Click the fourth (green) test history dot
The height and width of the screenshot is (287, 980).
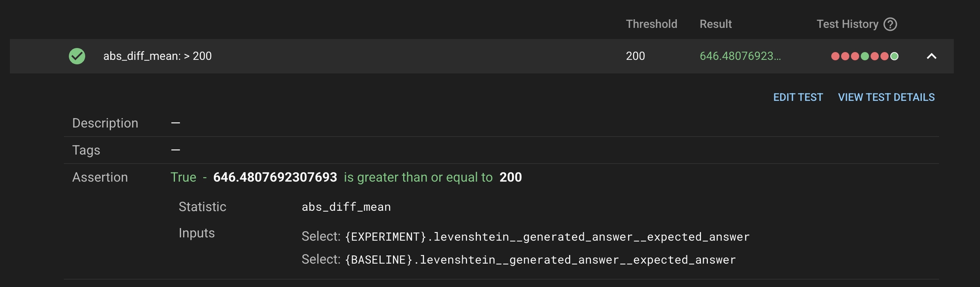[865, 56]
